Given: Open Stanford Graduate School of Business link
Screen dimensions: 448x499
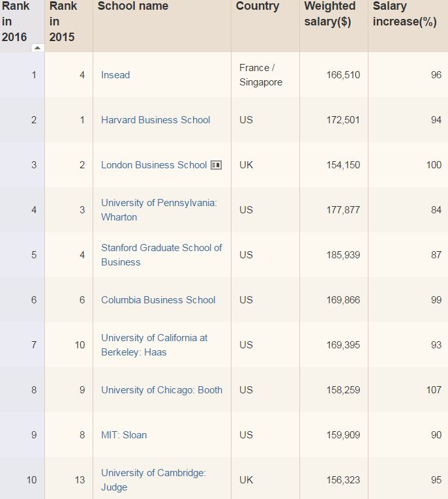Looking at the screenshot, I should (x=162, y=255).
